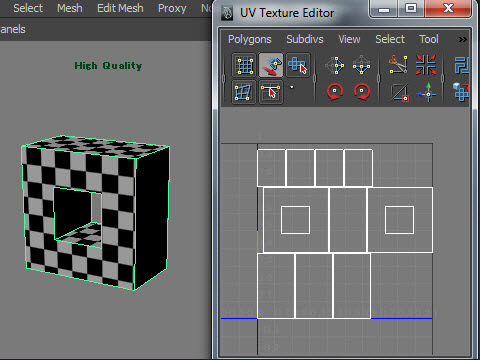Open the main window Select menu
The width and height of the screenshot is (480, 360).
28,8
